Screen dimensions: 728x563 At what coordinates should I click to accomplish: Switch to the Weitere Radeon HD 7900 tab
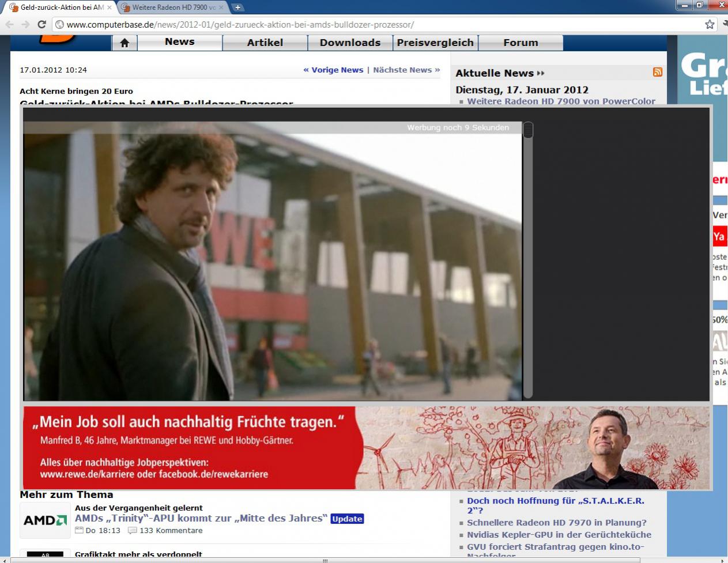173,7
